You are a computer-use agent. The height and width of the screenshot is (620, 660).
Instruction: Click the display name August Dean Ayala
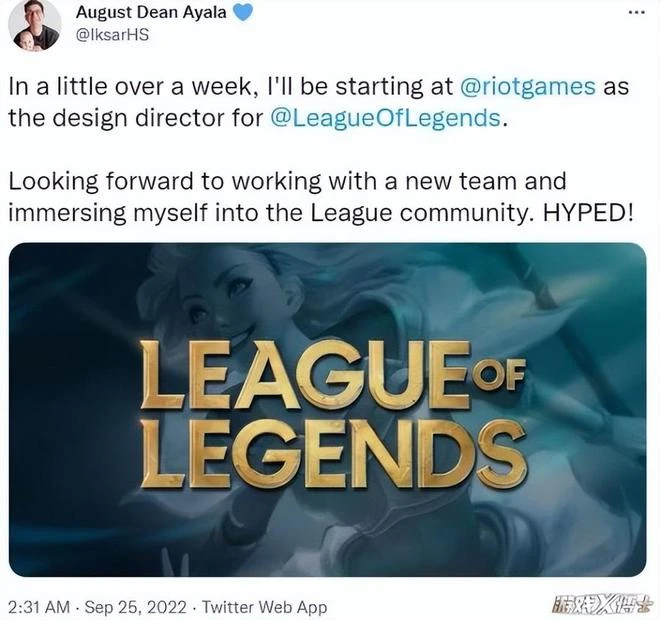click(x=151, y=13)
